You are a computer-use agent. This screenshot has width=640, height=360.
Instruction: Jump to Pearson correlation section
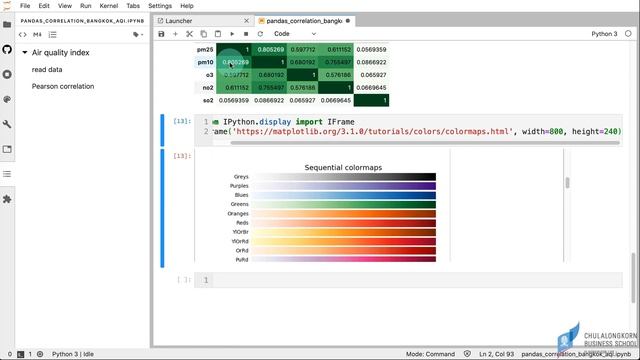(x=63, y=86)
